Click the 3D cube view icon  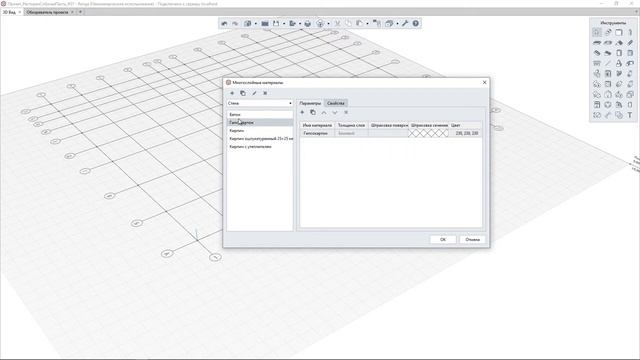point(247,24)
